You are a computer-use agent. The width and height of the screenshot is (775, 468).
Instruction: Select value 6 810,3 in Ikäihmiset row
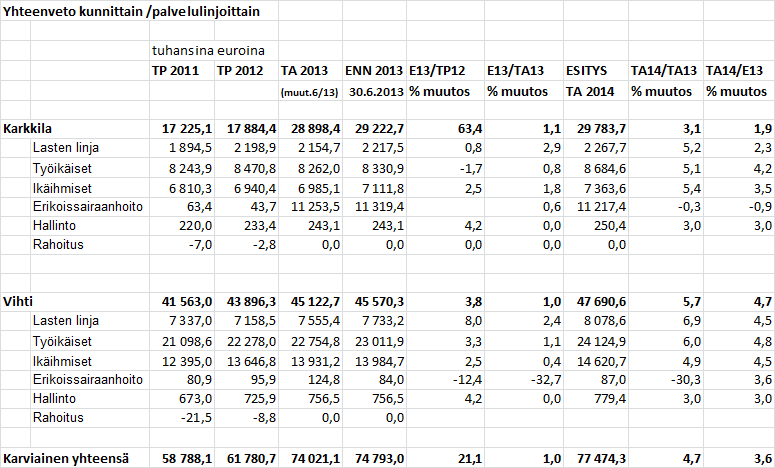point(190,188)
